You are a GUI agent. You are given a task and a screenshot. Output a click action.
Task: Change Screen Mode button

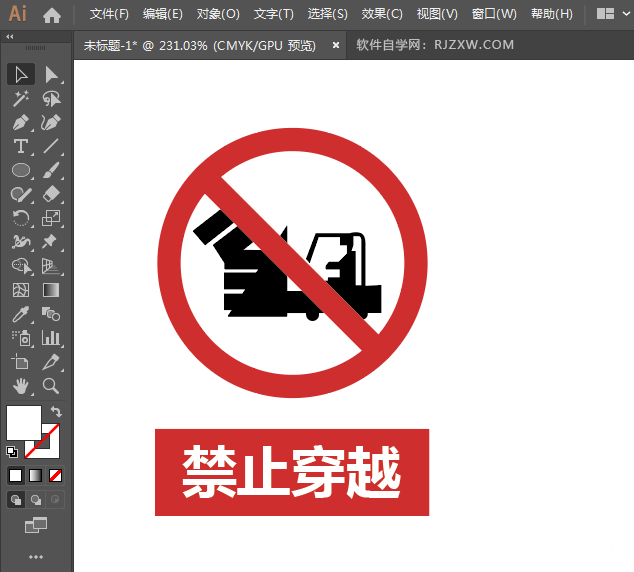[x=36, y=525]
